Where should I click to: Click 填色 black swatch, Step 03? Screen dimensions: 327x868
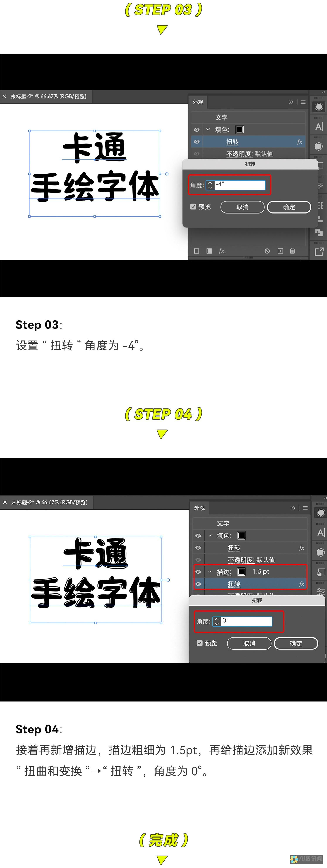coord(239,130)
